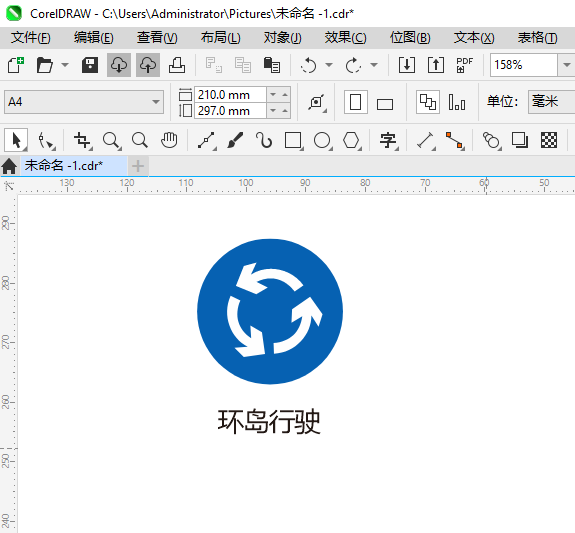Select the Crop tool
575x533 pixels.
tap(82, 140)
